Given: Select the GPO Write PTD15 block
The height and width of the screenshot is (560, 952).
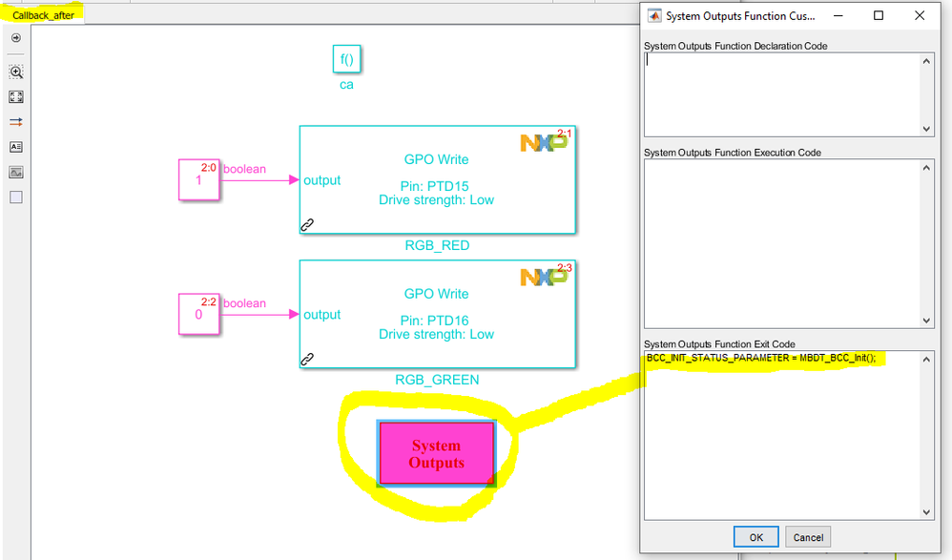Looking at the screenshot, I should [437, 179].
